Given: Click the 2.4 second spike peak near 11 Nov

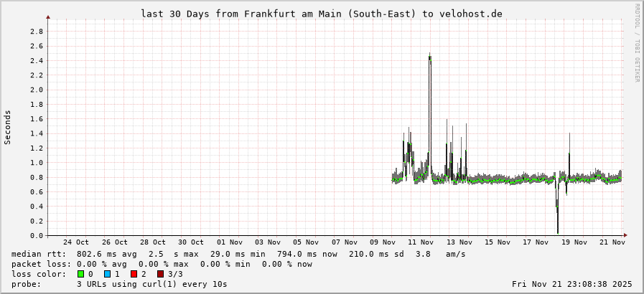Looking at the screenshot, I should tap(430, 57).
